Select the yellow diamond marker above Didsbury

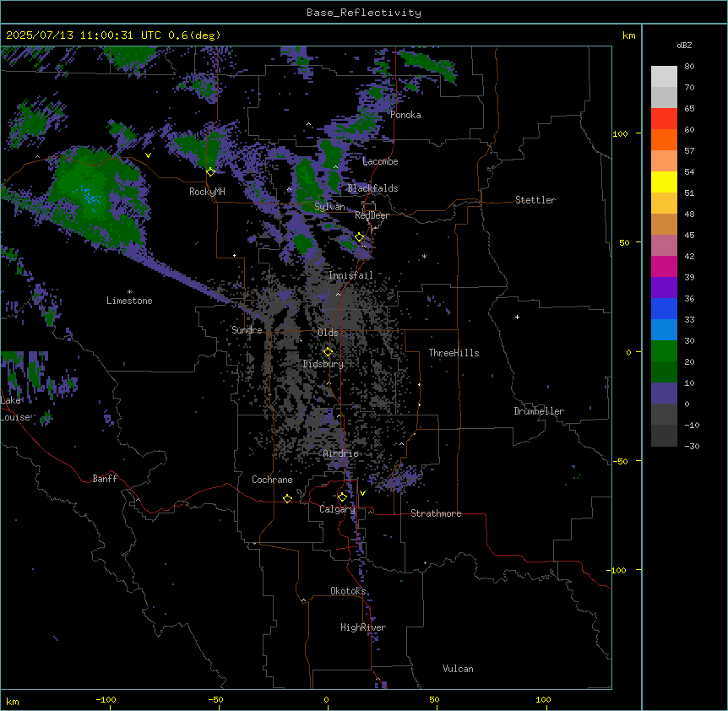328,352
